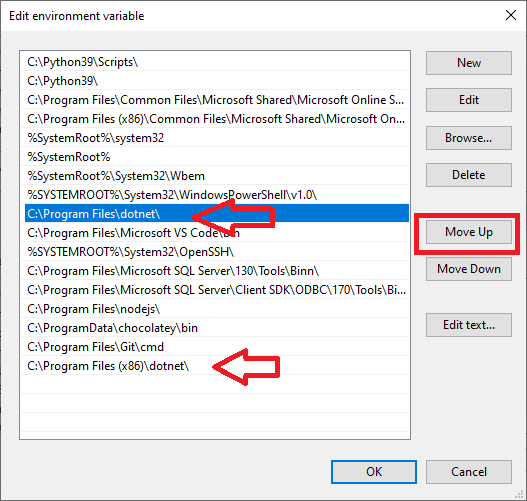
Task: Select %SystemRoot%\system32 row
Action: (215, 138)
